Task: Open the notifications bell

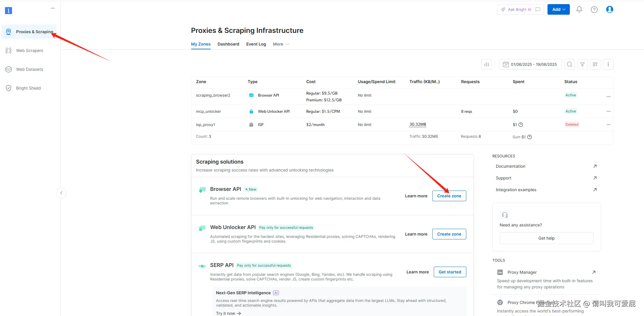Action: (x=579, y=9)
